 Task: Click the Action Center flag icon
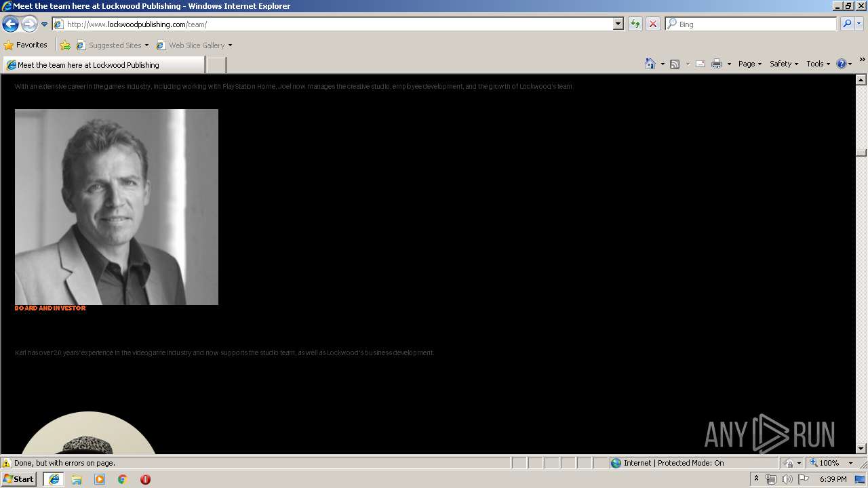[x=804, y=479]
